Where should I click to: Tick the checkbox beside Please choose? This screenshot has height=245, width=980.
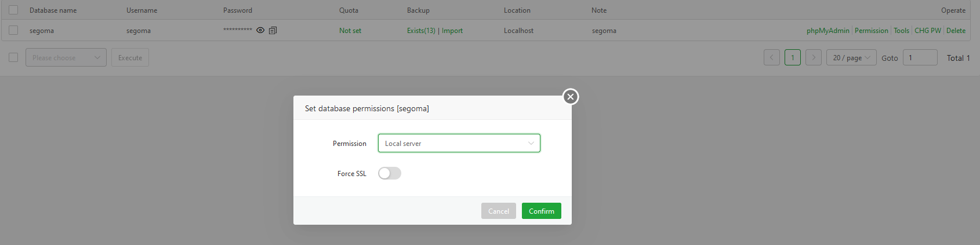(x=13, y=57)
